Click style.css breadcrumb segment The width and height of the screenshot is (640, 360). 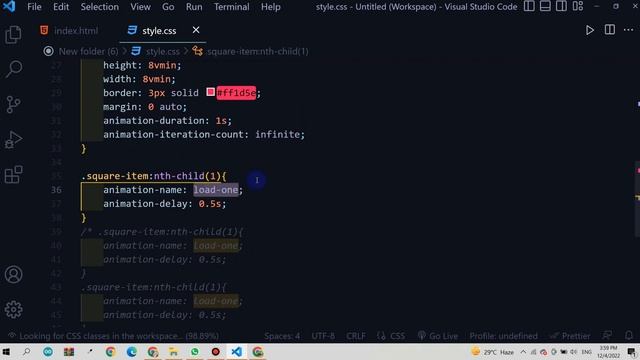(162, 51)
